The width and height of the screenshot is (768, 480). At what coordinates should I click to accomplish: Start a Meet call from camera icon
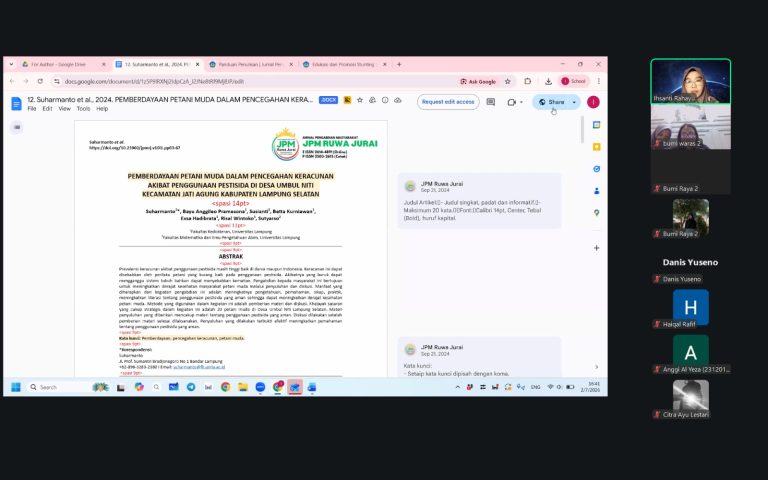(x=512, y=102)
